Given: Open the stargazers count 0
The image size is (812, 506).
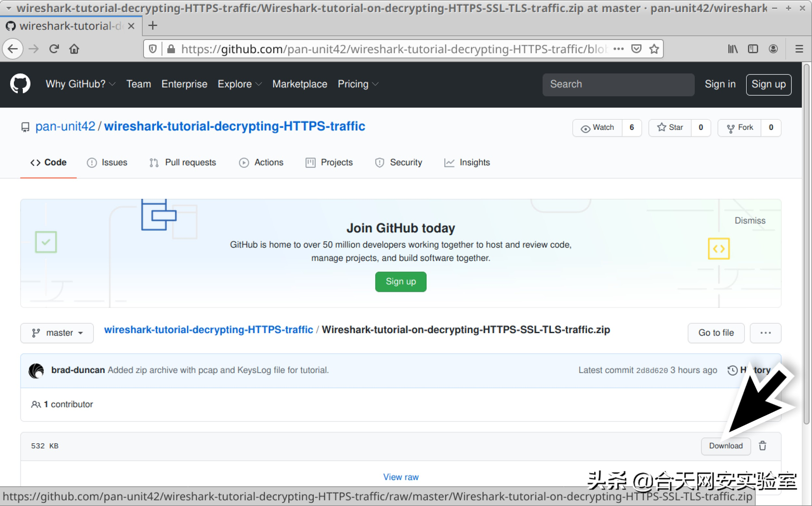Looking at the screenshot, I should coord(701,128).
